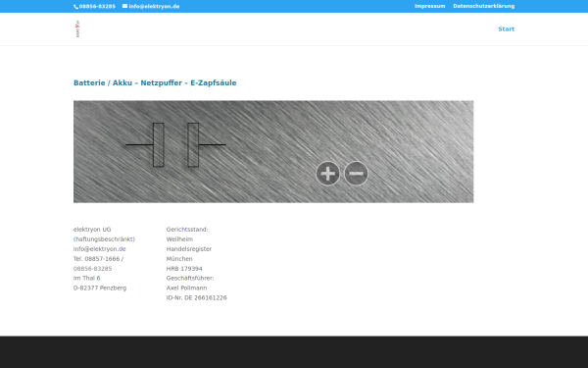Click the elektryon logo
The width and height of the screenshot is (588, 368).
point(77,28)
